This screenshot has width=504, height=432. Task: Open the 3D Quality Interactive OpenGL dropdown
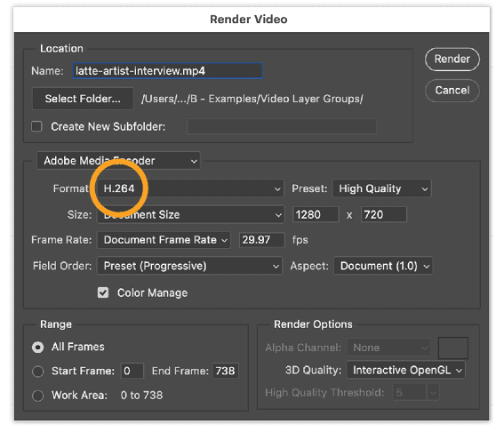click(405, 371)
